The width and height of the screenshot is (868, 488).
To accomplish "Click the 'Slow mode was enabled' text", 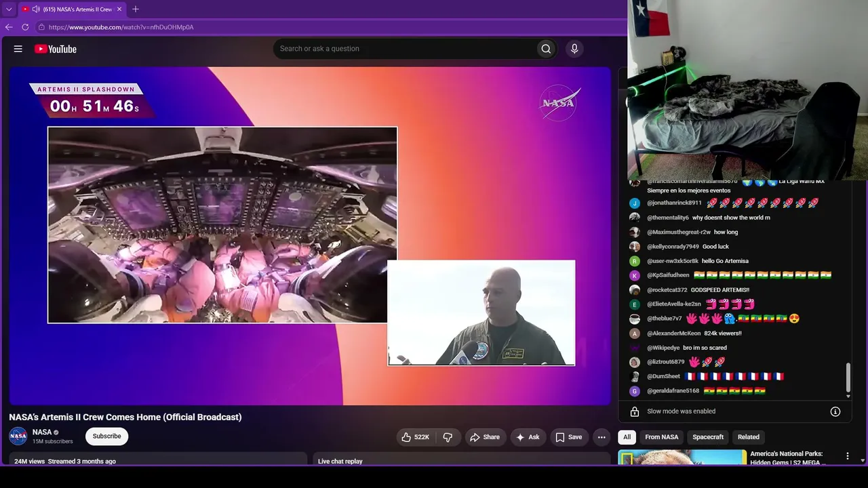I will point(682,411).
